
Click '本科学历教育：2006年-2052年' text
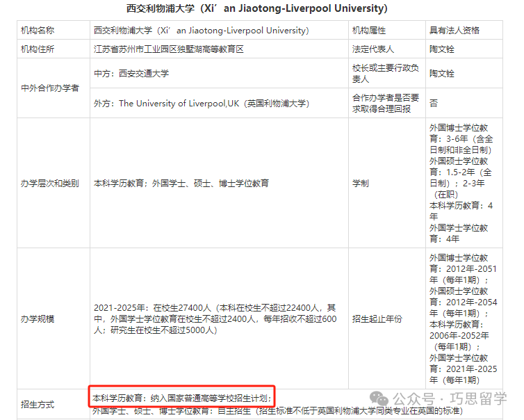[459, 335]
